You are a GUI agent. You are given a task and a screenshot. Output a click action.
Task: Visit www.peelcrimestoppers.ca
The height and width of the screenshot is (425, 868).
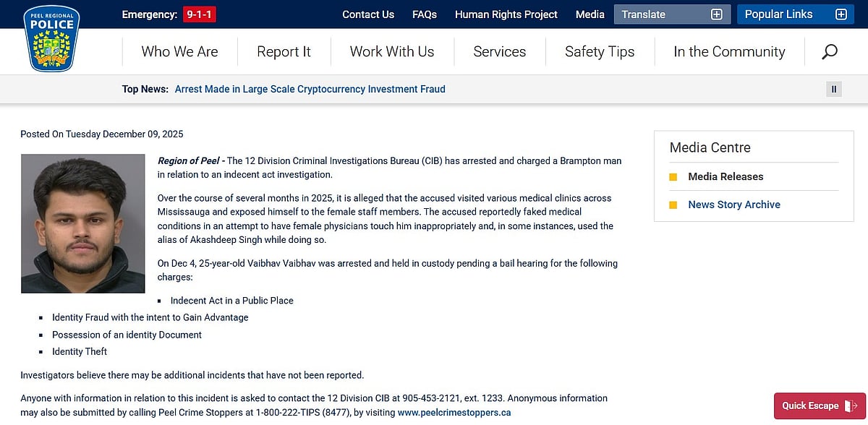coord(454,413)
